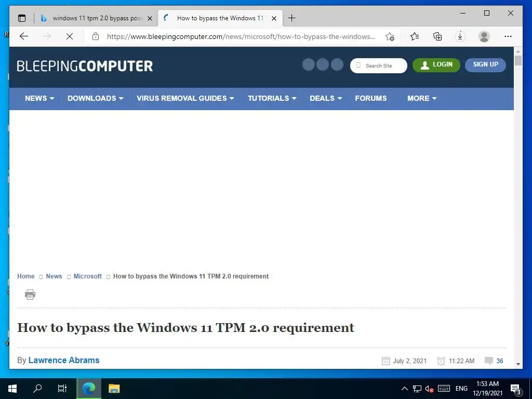
Task: Open the Windows Start menu
Action: point(12,389)
